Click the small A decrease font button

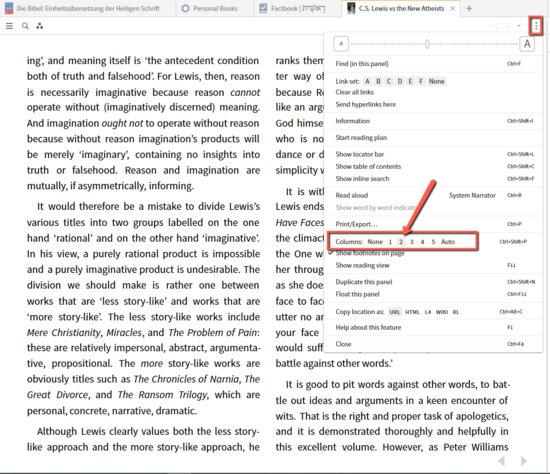(x=341, y=44)
